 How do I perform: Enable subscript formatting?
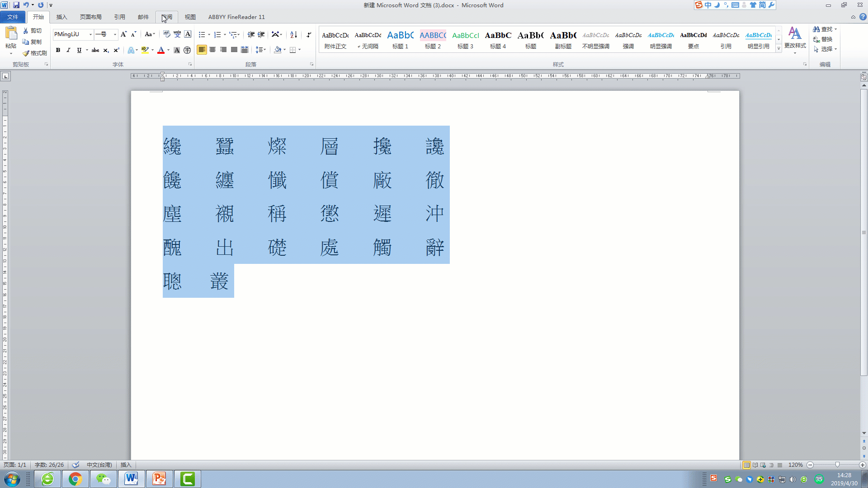tap(105, 50)
